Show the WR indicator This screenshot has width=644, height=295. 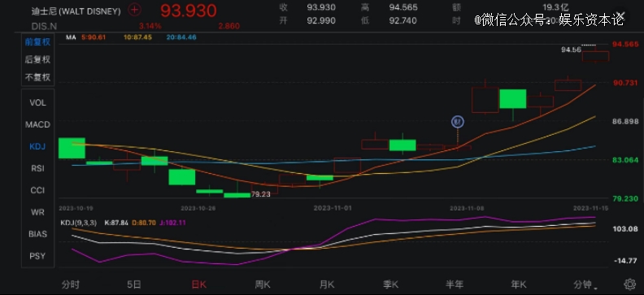(x=37, y=212)
